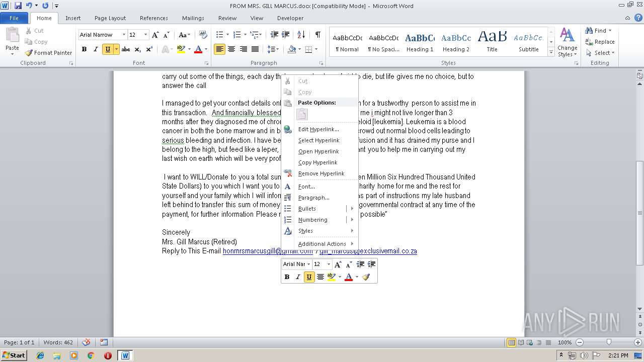Toggle Underline on the mini toolbar

point(309,277)
